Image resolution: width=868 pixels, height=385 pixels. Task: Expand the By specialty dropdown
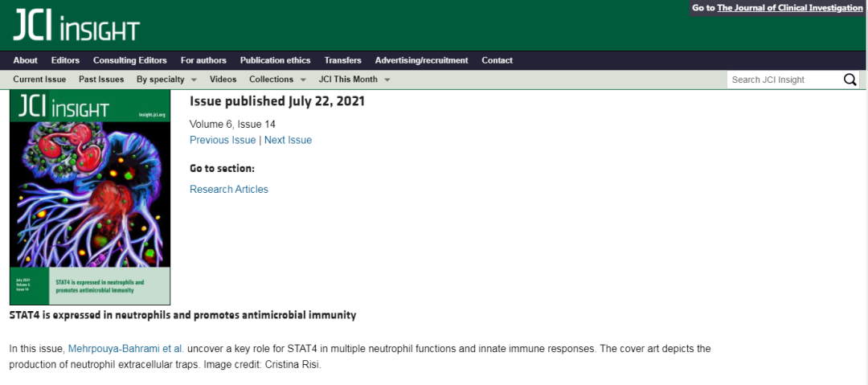pyautogui.click(x=166, y=80)
